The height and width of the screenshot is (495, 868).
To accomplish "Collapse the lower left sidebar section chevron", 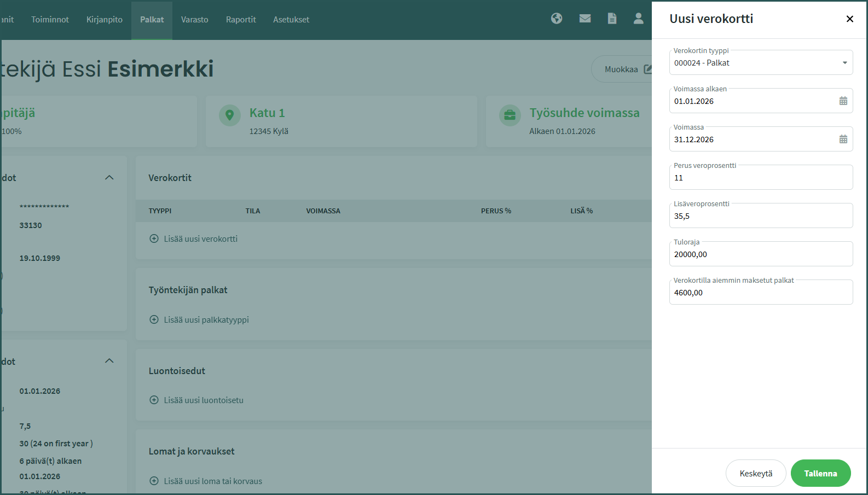I will click(x=109, y=361).
